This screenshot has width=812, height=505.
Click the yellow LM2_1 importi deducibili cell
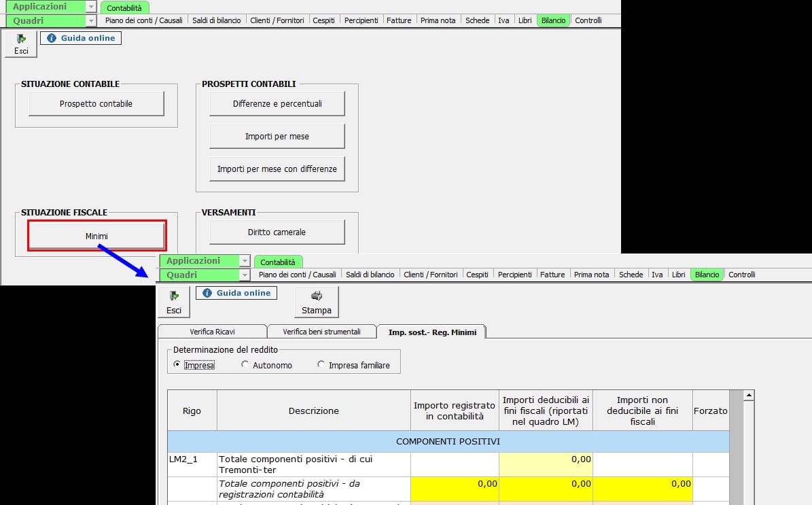coord(546,465)
